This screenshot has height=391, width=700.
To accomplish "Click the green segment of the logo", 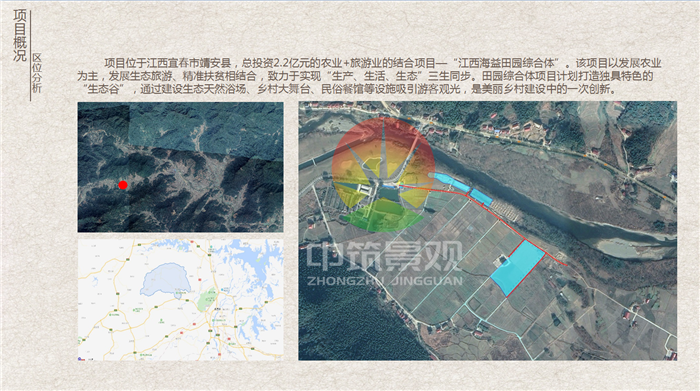I will click(383, 214).
